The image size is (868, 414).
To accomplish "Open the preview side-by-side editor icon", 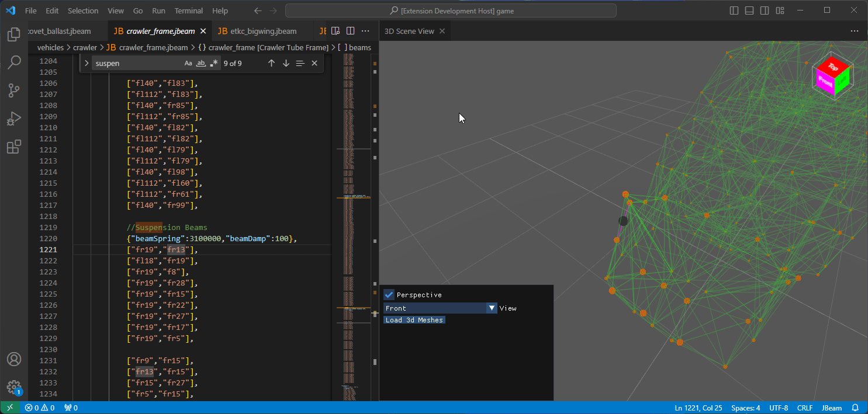I will click(x=336, y=31).
